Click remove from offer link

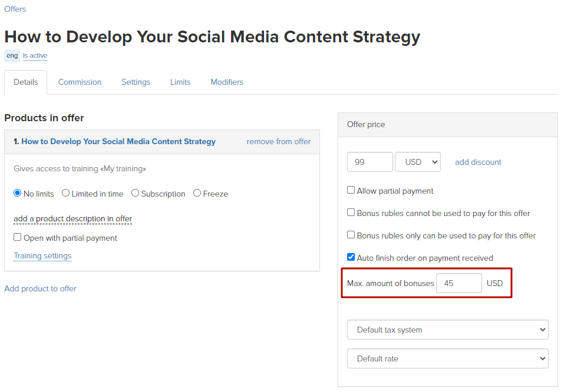pyautogui.click(x=278, y=141)
